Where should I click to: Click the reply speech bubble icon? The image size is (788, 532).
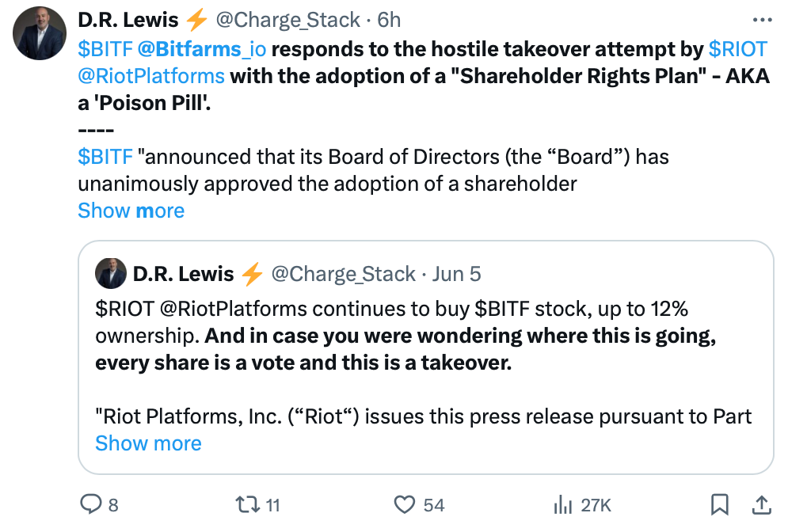point(91,504)
